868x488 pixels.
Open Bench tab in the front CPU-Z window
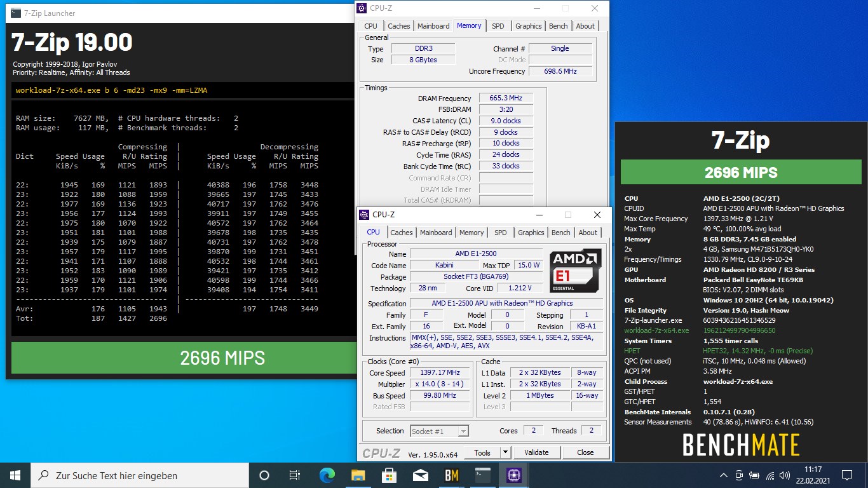[561, 233]
